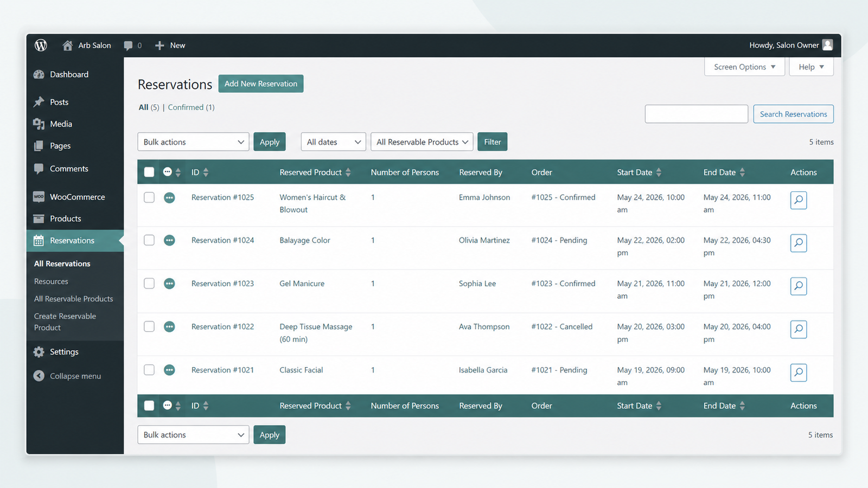This screenshot has height=488, width=868.
Task: Click the plus icon next to New
Action: coord(159,46)
